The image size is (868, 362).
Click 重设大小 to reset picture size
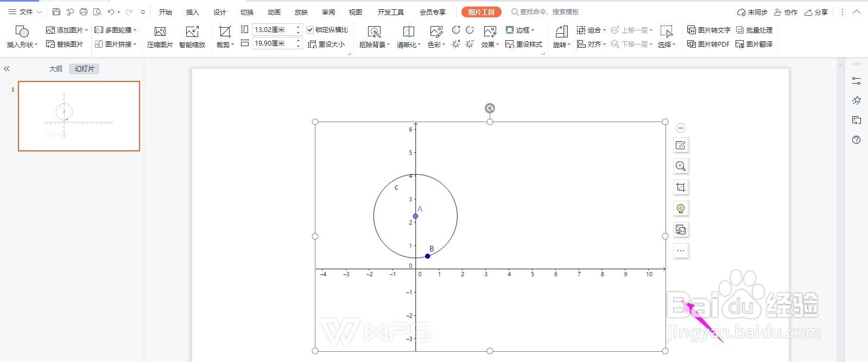(326, 44)
